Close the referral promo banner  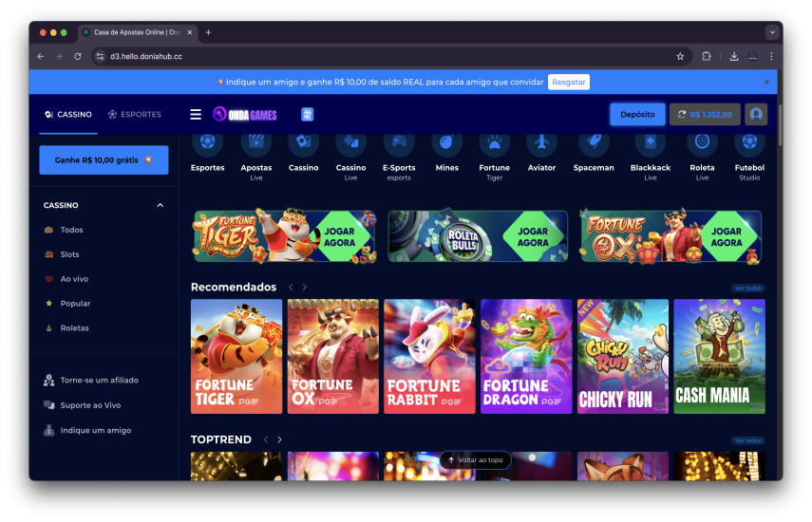[x=766, y=83]
